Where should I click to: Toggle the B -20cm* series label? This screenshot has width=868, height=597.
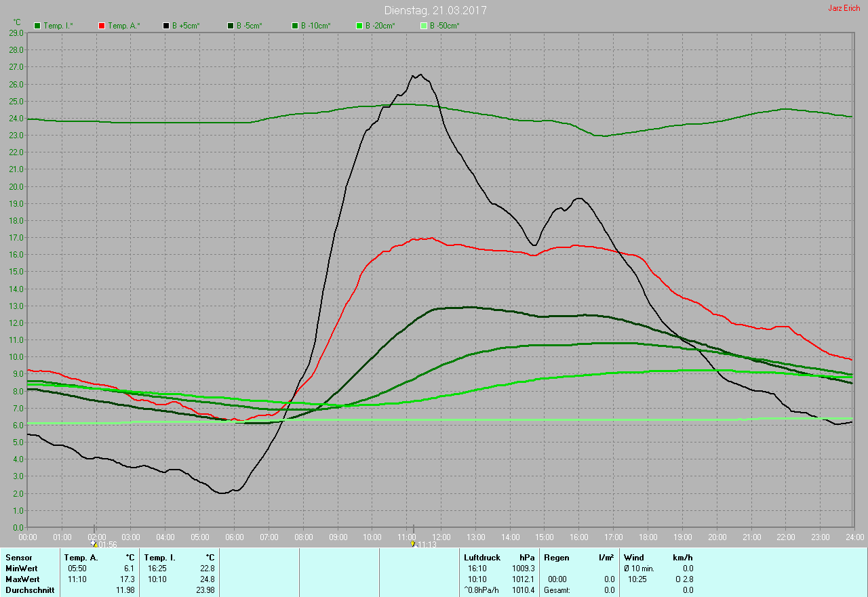380,26
